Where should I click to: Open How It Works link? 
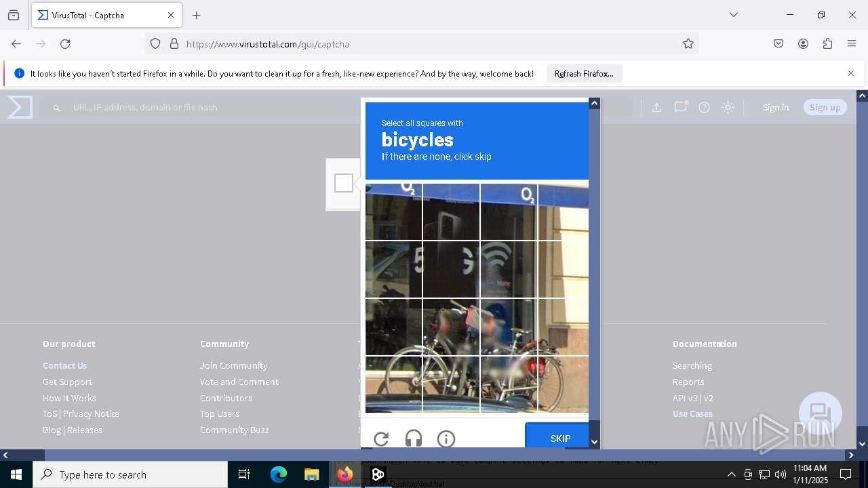point(69,398)
